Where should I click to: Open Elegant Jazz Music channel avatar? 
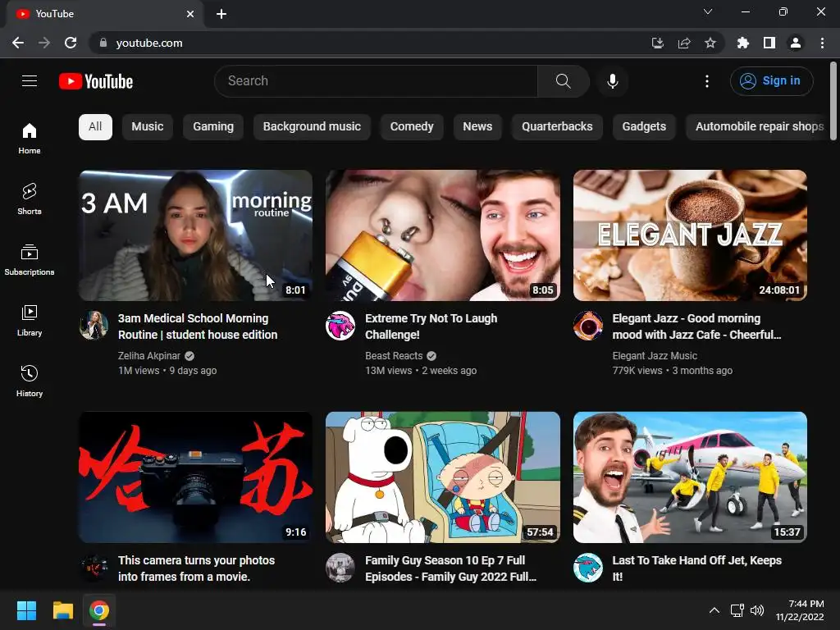[x=587, y=325]
